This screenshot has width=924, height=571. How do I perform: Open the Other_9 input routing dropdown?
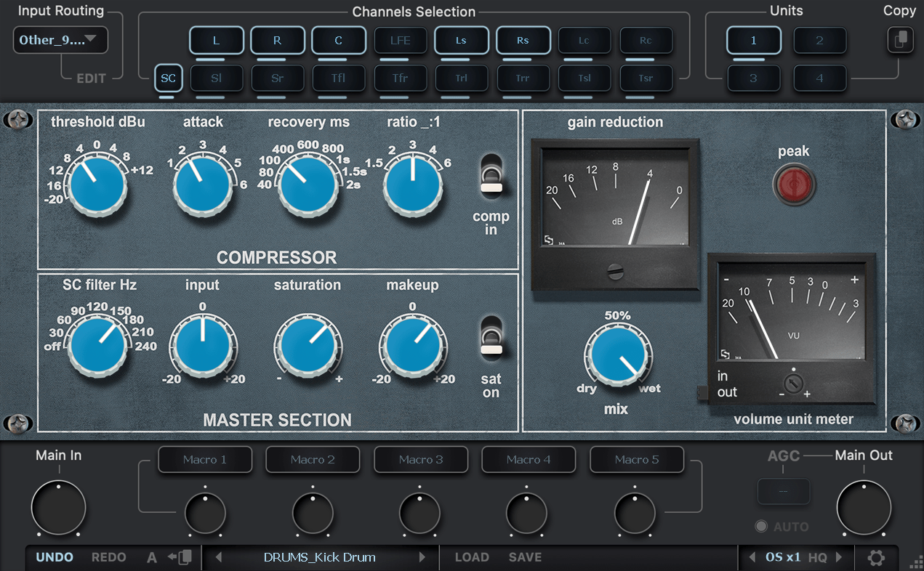pyautogui.click(x=60, y=40)
